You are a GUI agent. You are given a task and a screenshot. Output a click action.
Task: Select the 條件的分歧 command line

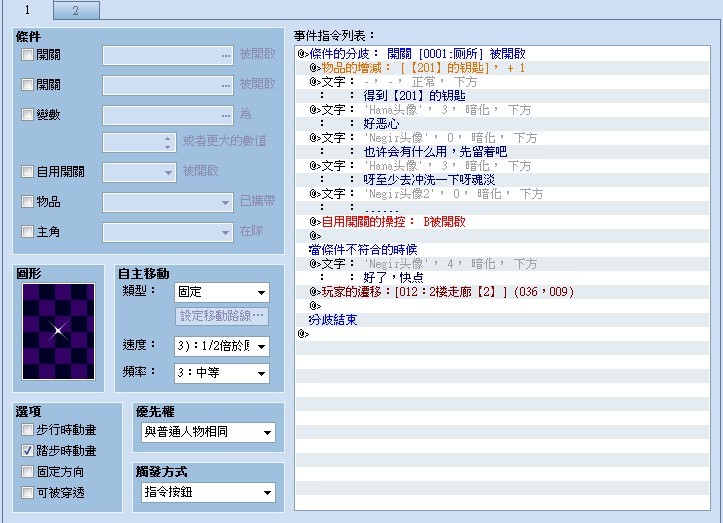[503, 54]
